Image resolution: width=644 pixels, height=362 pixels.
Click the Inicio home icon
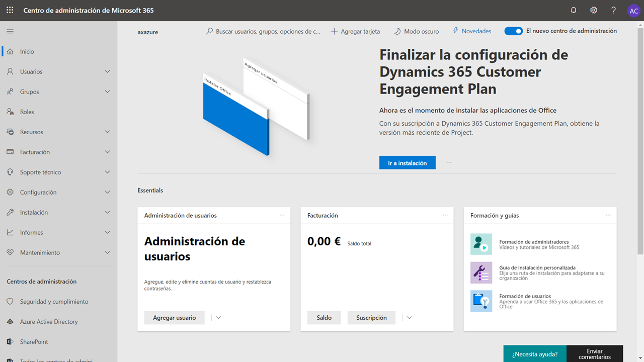[x=10, y=51]
